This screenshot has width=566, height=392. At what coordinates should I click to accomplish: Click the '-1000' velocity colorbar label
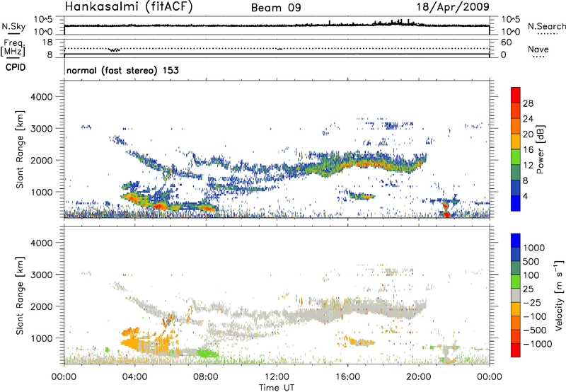[537, 344]
